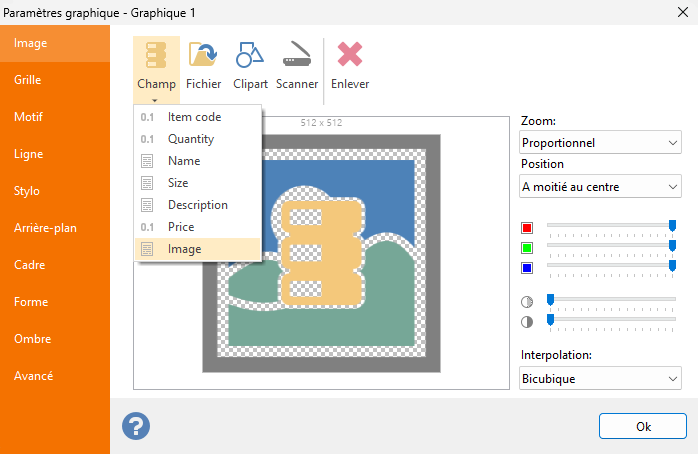Click the Champ field icon

point(156,55)
